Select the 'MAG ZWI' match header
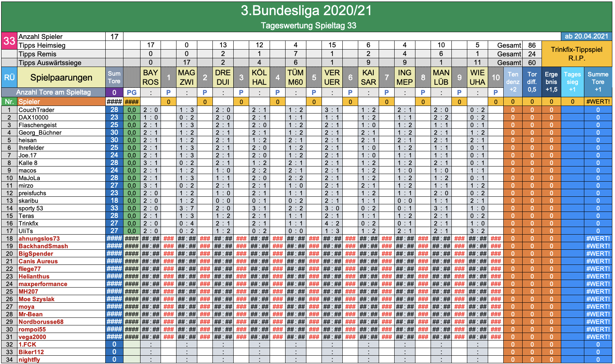 [x=187, y=78]
